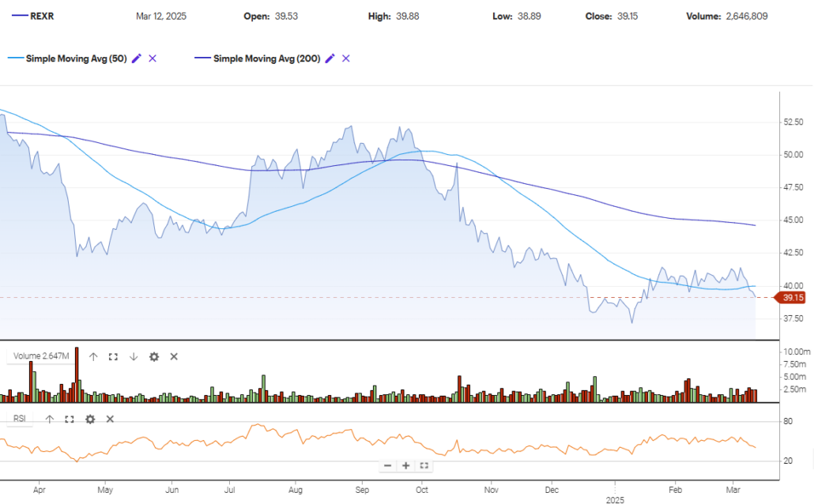Click the 7.50m volume axis label

point(795,364)
